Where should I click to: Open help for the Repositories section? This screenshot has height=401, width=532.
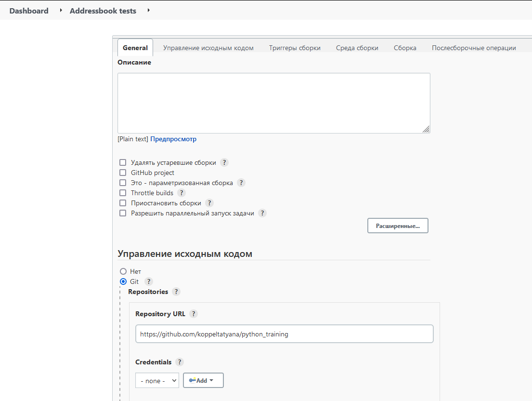pos(176,292)
